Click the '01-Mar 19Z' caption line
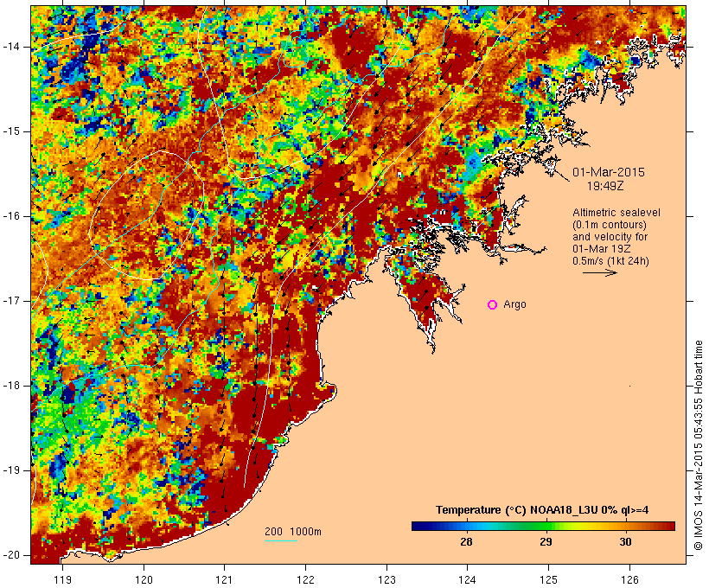The width and height of the screenshot is (709, 588). click(602, 249)
